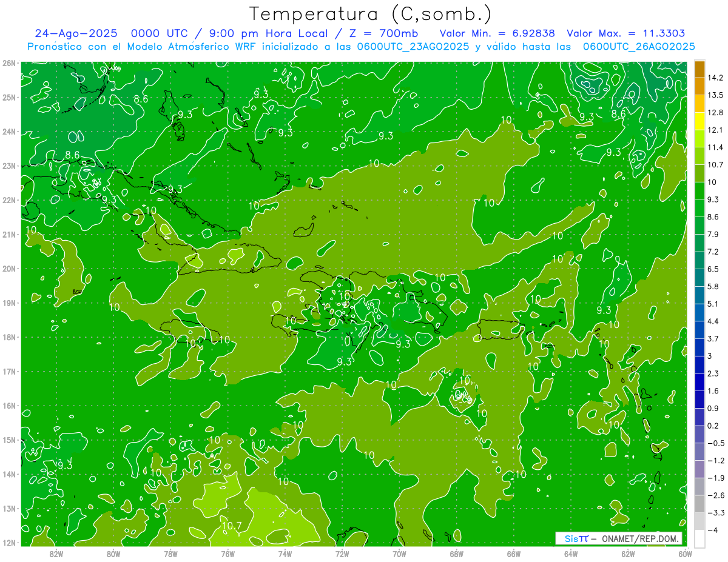Click the legend value "13.5"
This screenshot has width=728, height=562.
(x=715, y=95)
